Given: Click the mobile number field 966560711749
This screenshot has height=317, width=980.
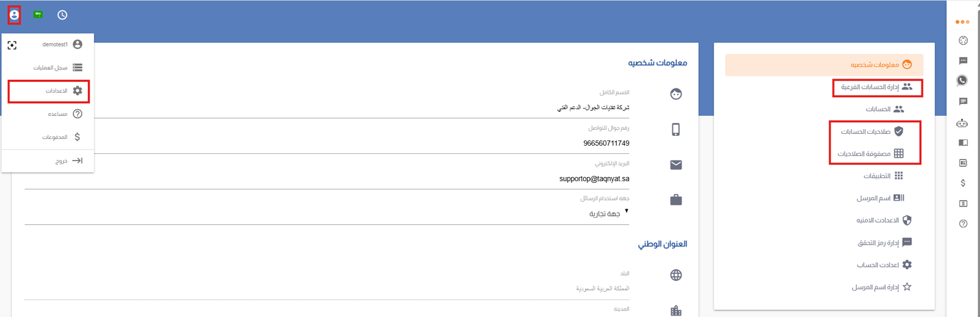Looking at the screenshot, I should click(327, 143).
